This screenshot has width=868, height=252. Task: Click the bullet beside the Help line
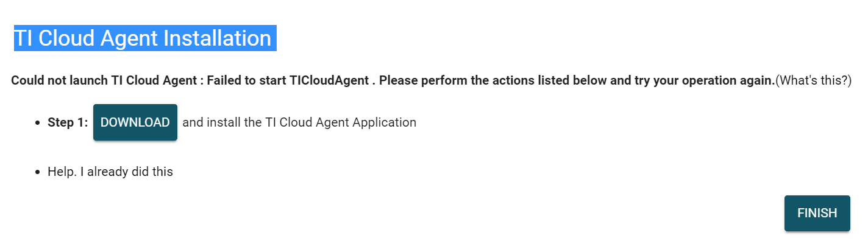click(x=38, y=172)
